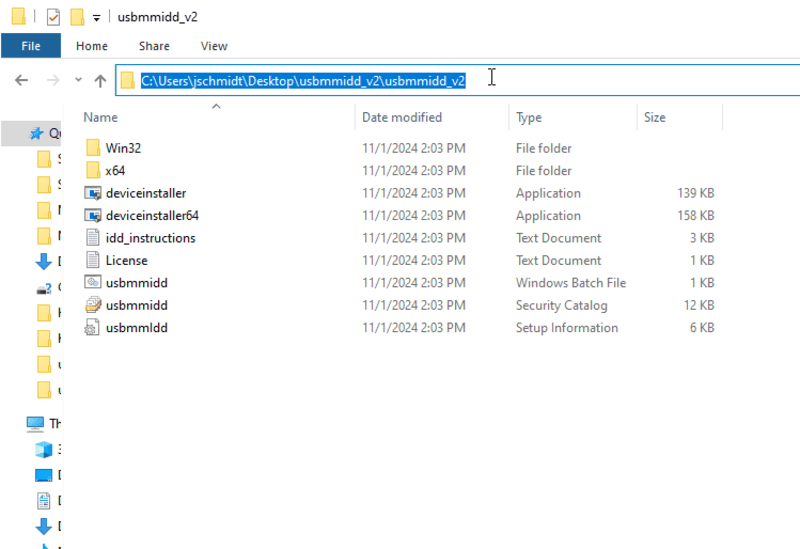Screen dimensions: 800x549
Task: Sort by the Size column header
Action: point(655,117)
